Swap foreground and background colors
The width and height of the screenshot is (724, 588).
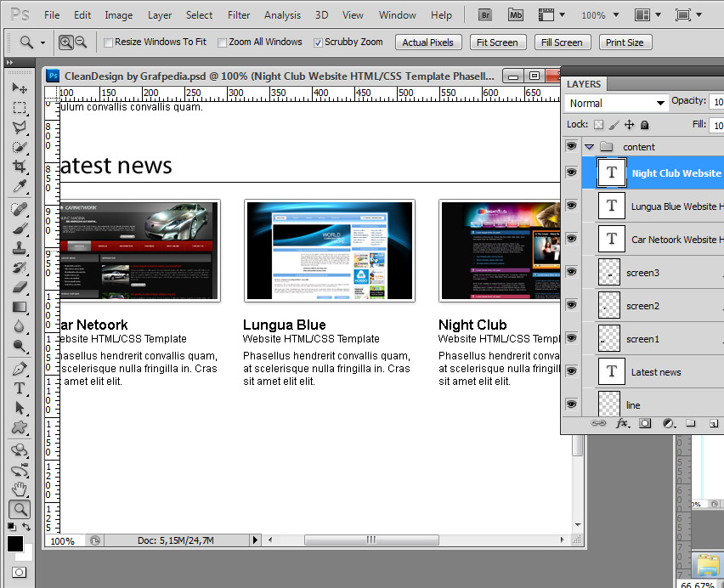[26, 527]
